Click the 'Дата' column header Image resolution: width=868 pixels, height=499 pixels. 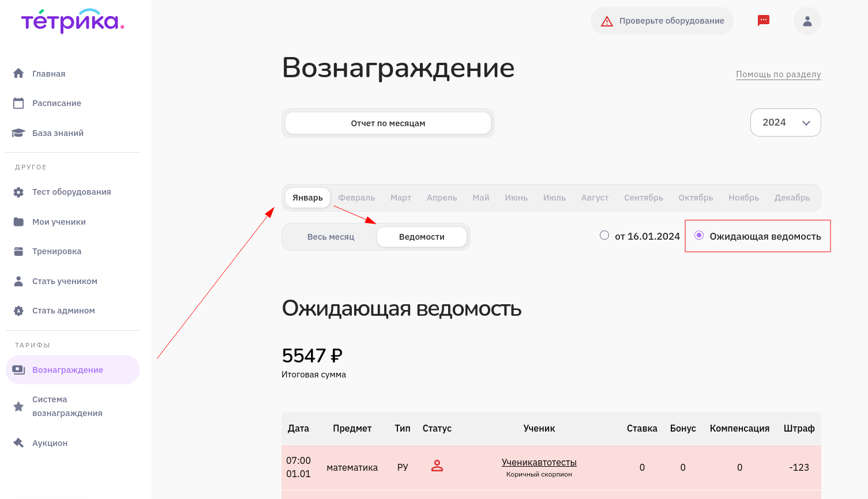click(298, 428)
